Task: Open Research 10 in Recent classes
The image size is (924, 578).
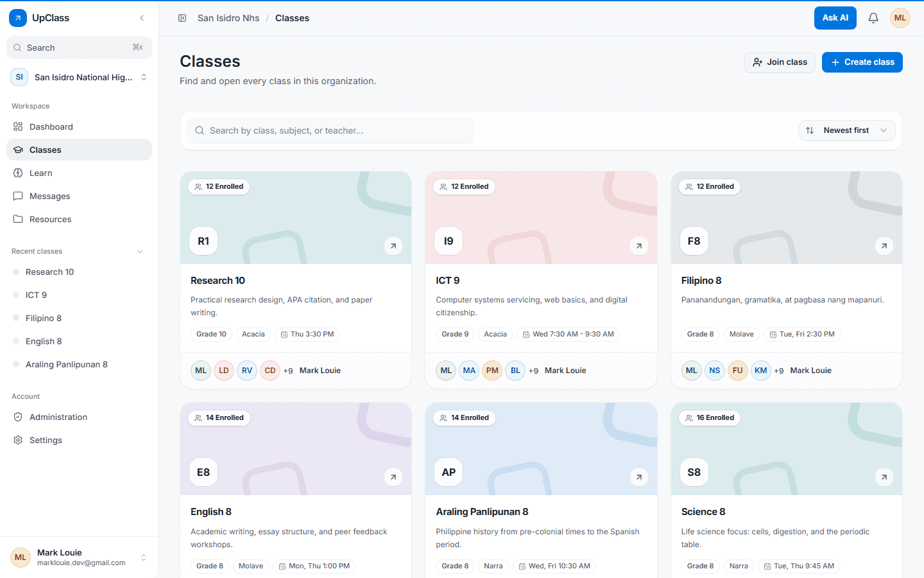Action: tap(80, 272)
